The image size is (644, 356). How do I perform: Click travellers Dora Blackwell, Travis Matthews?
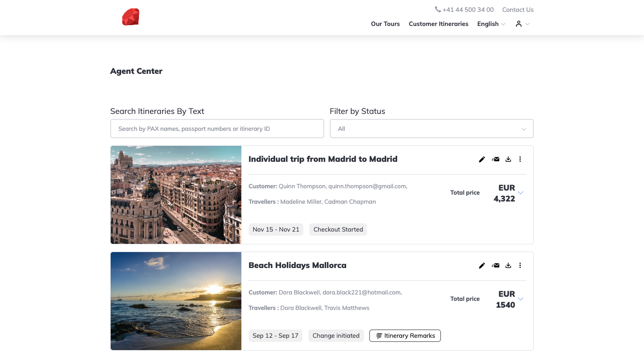click(x=325, y=308)
